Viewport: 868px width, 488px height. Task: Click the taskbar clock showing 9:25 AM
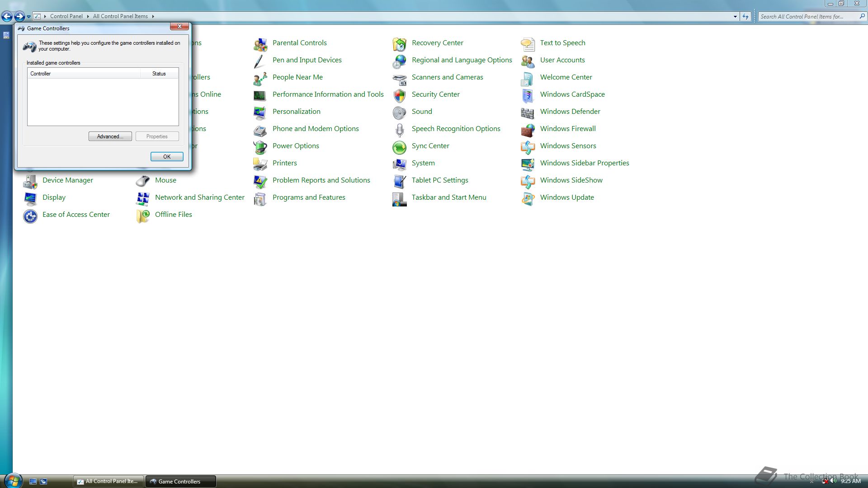(850, 481)
